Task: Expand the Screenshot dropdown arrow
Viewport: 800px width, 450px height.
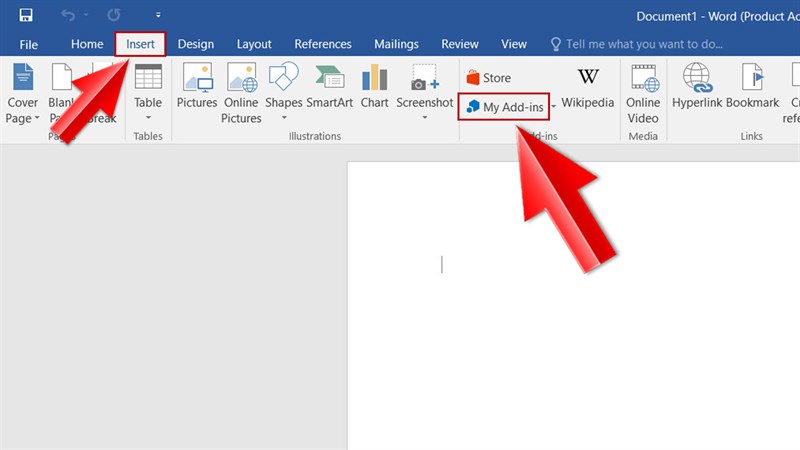Action: point(424,118)
